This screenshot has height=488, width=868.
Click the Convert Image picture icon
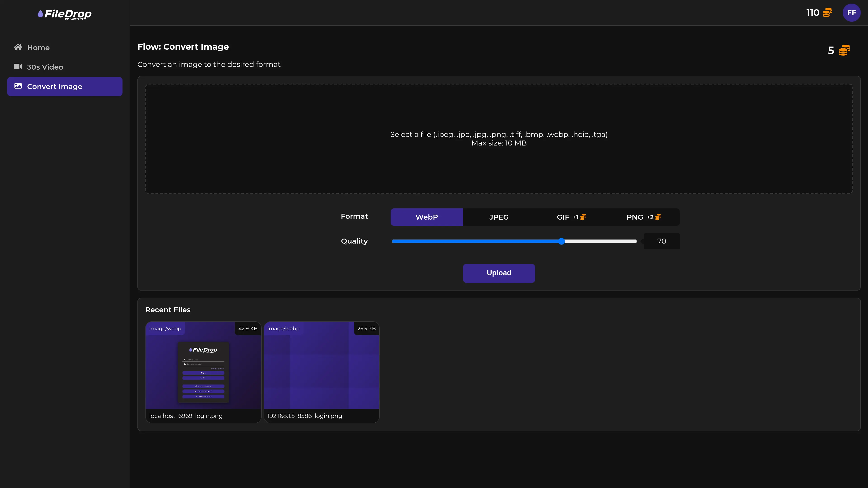pos(18,86)
